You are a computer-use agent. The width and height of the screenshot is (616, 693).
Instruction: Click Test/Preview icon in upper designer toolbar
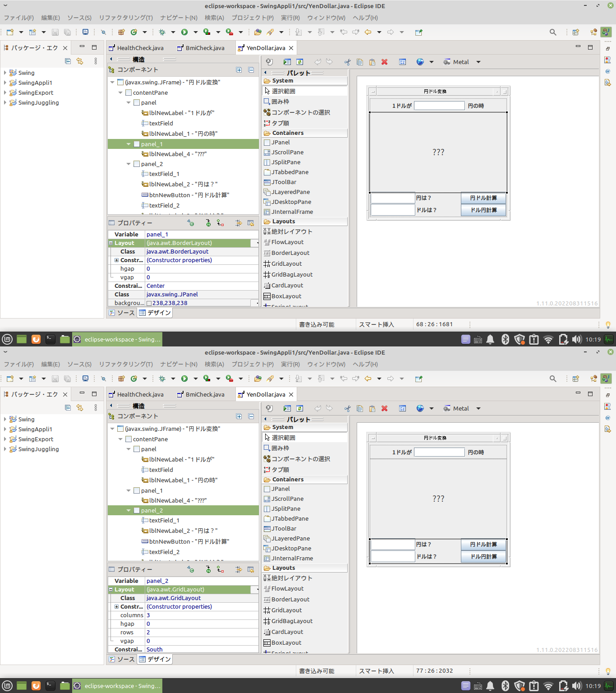click(287, 62)
